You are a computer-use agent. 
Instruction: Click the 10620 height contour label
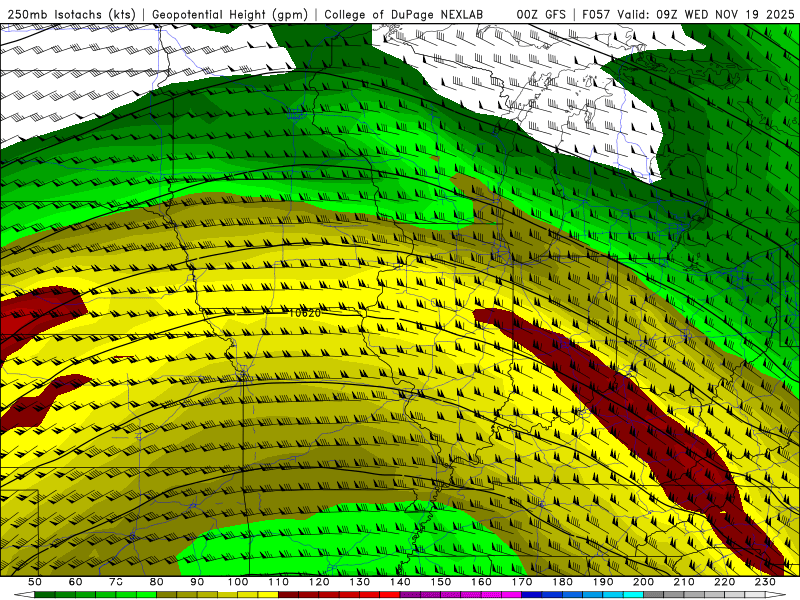click(305, 313)
